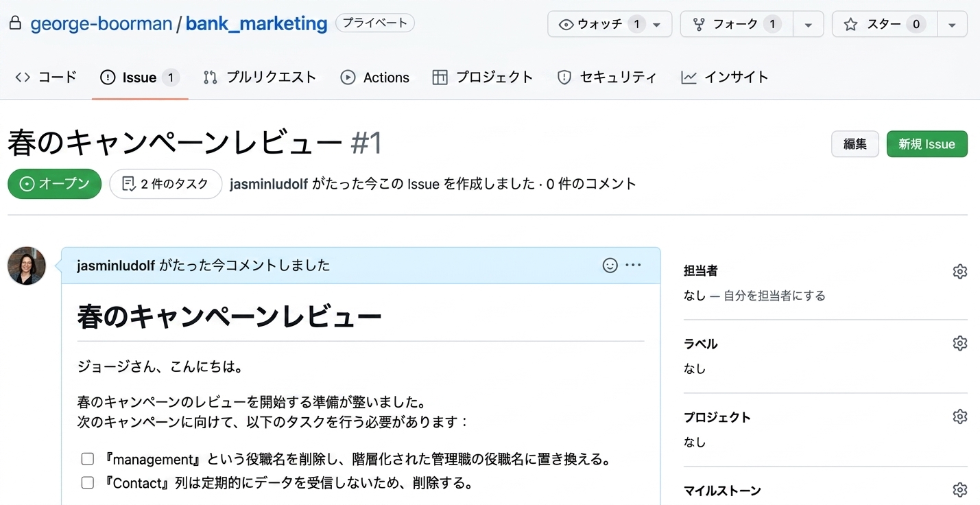
Task: Click the private repository lock icon
Action: (x=15, y=23)
